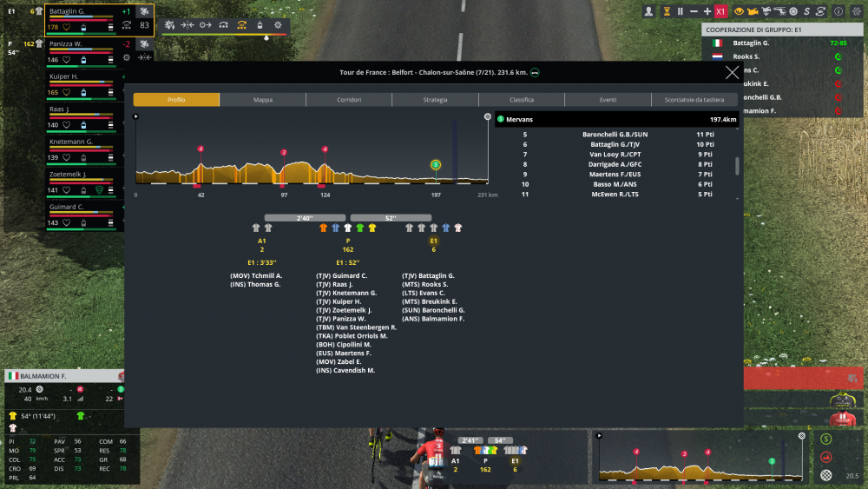Click attack icon on Battaglin G. row
868x489 pixels.
point(144,11)
